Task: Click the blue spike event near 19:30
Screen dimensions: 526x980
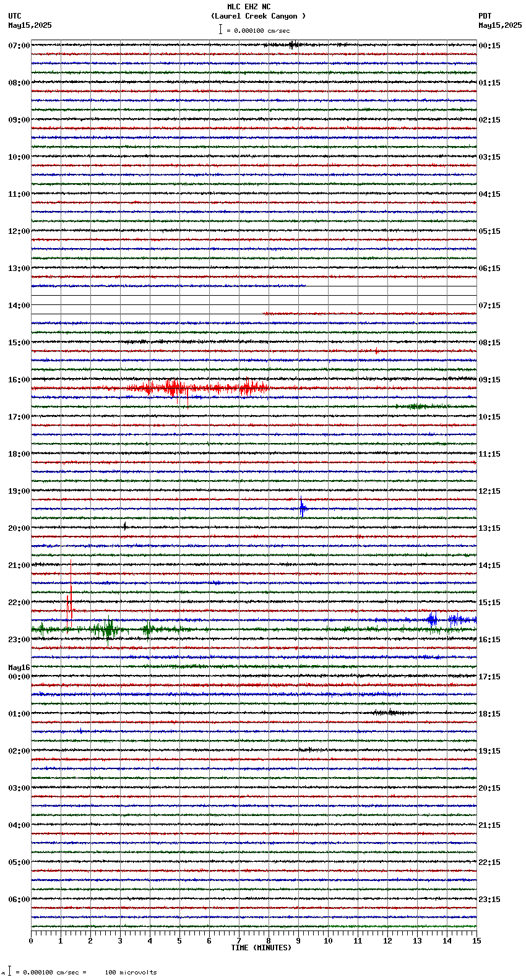Action: [x=302, y=507]
